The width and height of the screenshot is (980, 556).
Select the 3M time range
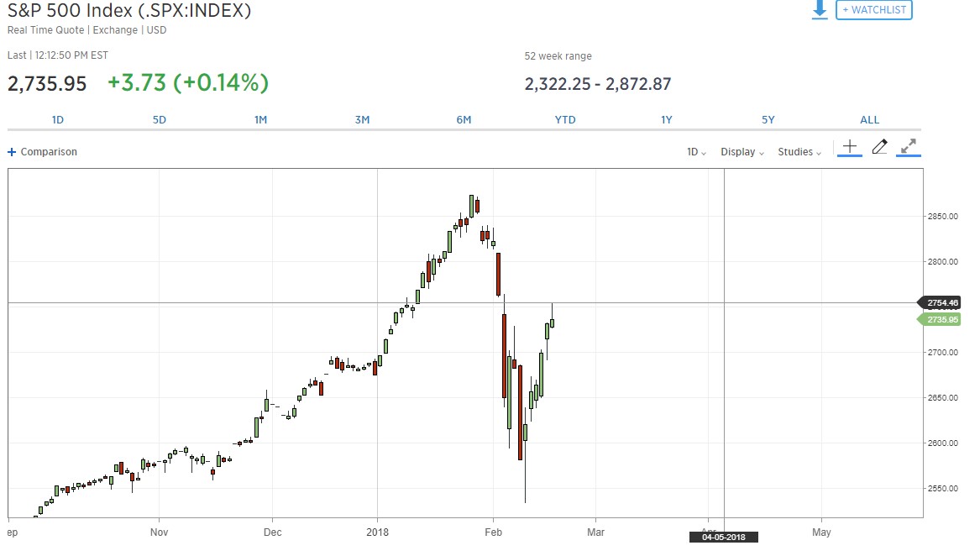(x=363, y=120)
